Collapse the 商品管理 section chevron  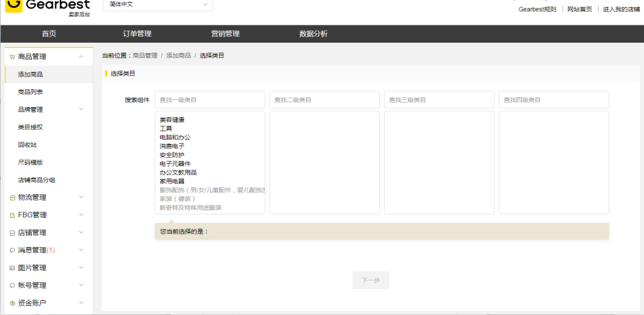[81, 57]
